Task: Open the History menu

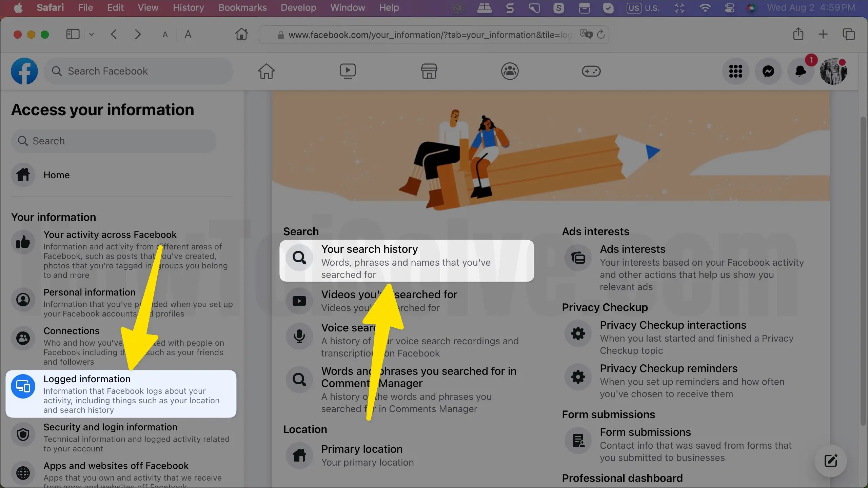Action: 188,8
